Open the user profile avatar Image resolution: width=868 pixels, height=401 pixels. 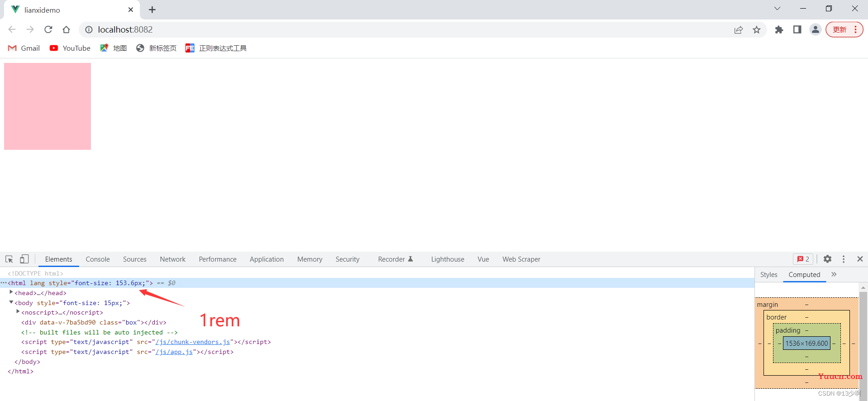point(815,29)
